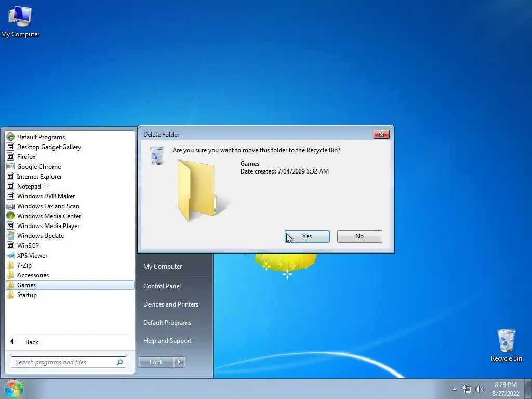Click the search magnifier icon
This screenshot has width=532, height=399.
[119, 362]
